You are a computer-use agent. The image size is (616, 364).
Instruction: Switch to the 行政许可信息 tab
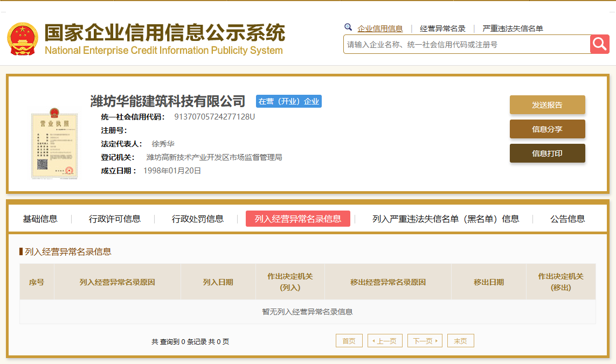[114, 219]
